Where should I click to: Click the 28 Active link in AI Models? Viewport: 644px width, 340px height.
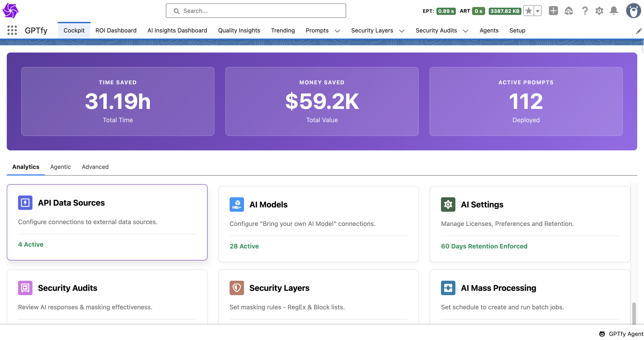(244, 246)
